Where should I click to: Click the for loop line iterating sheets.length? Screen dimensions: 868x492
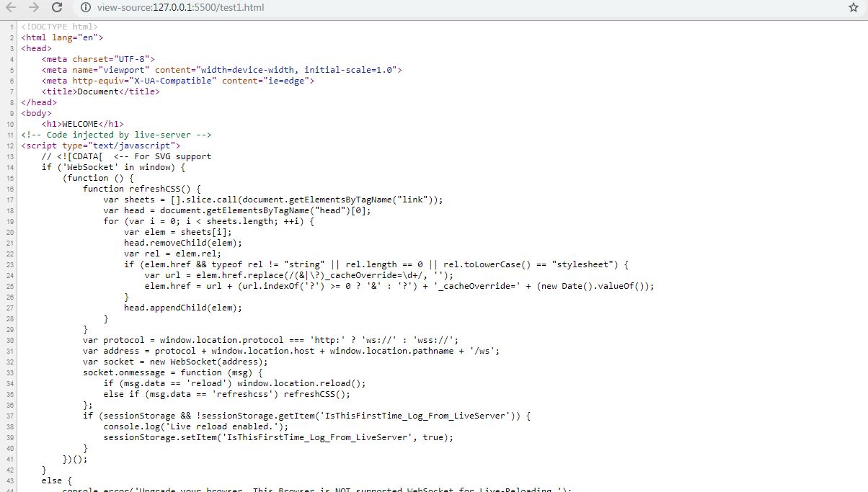tap(208, 221)
